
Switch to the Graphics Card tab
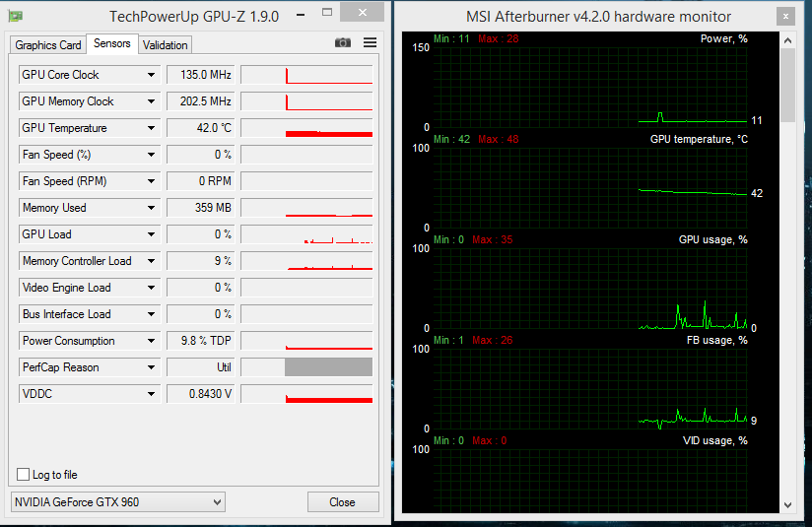[x=48, y=45]
